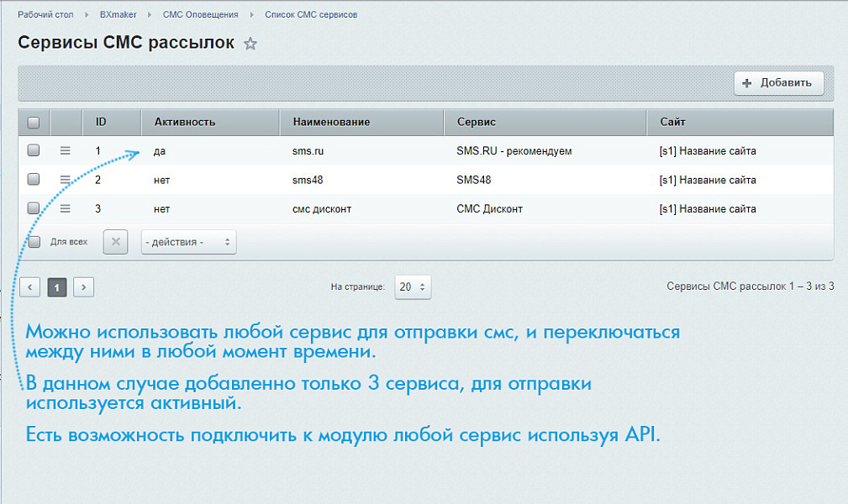Image resolution: width=848 pixels, height=504 pixels.
Task: Click the plus icon on the Добавить button
Action: point(746,82)
